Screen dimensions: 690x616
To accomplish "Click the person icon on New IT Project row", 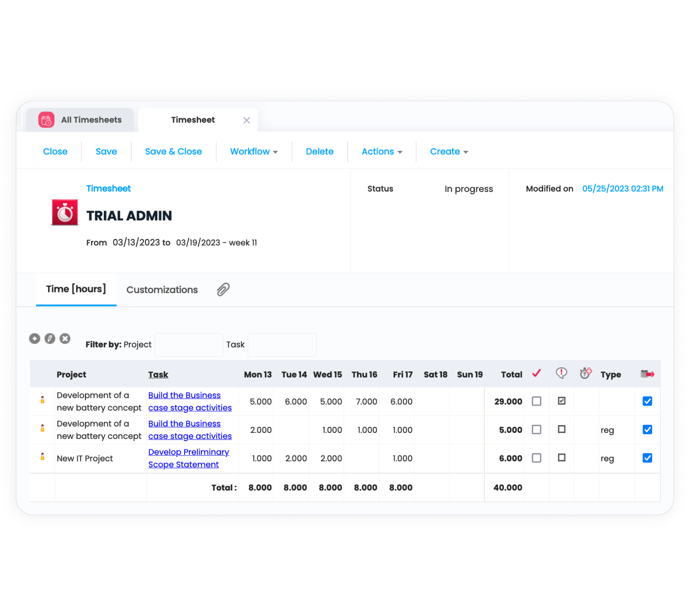I will [42, 457].
